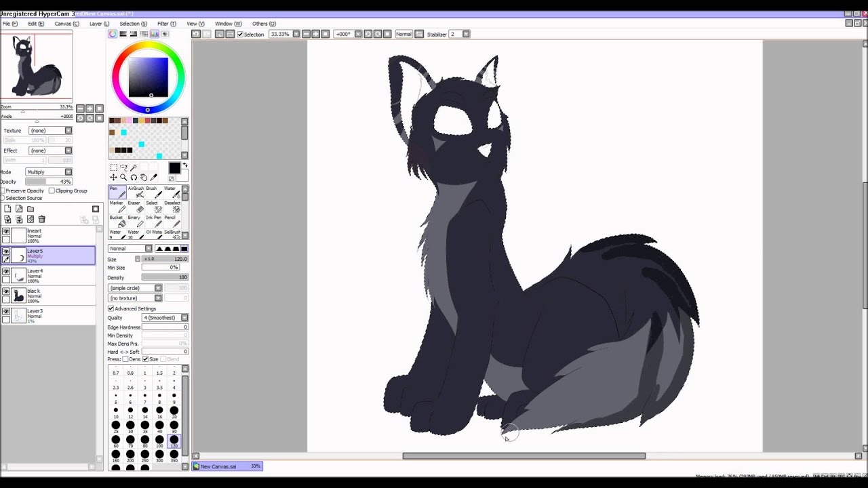Open the Effect dropdown
This screenshot has width=868, height=488.
click(50, 150)
